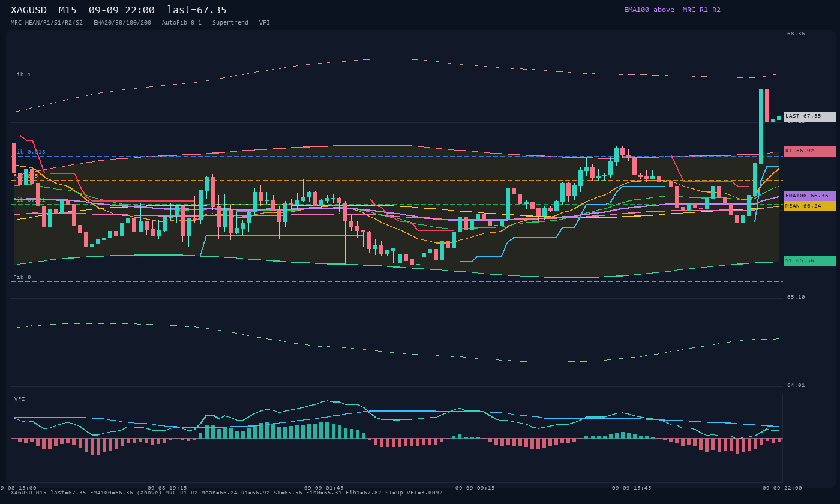The image size is (840, 504).
Task: Click the Supertrend legend entry
Action: [230, 22]
